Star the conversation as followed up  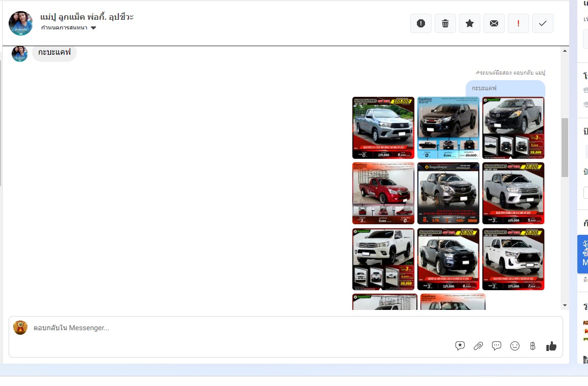tap(470, 23)
